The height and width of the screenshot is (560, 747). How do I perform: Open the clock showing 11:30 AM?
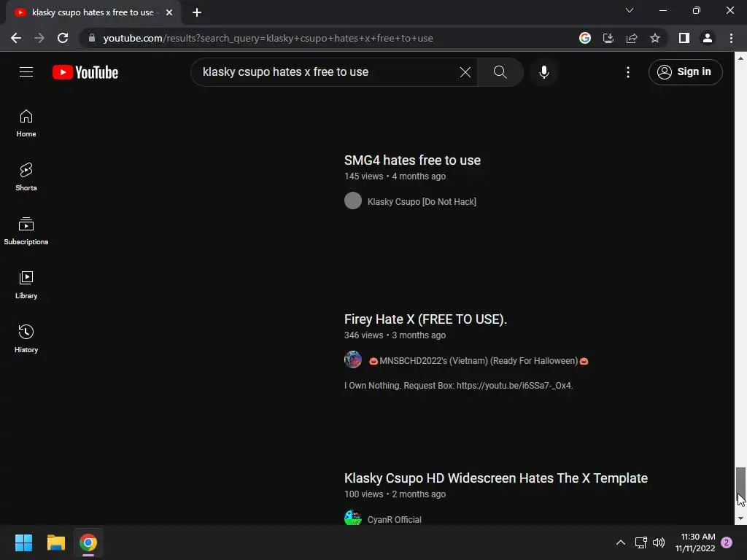click(695, 542)
